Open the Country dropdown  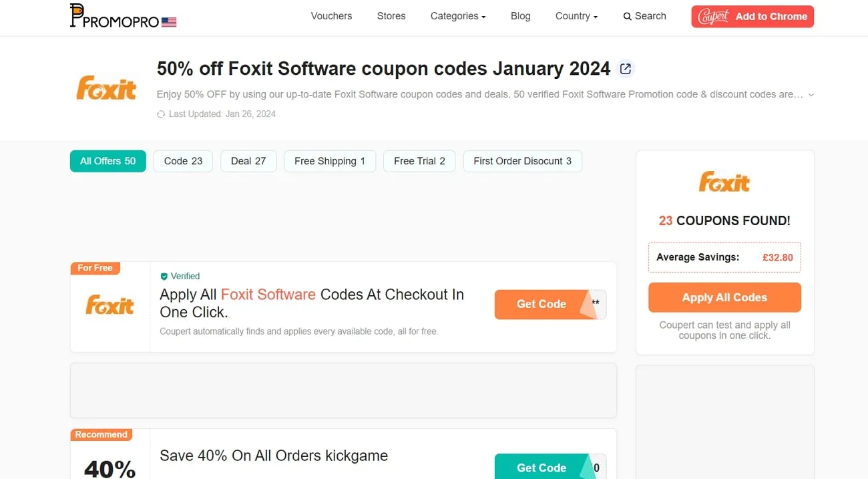[x=576, y=15]
